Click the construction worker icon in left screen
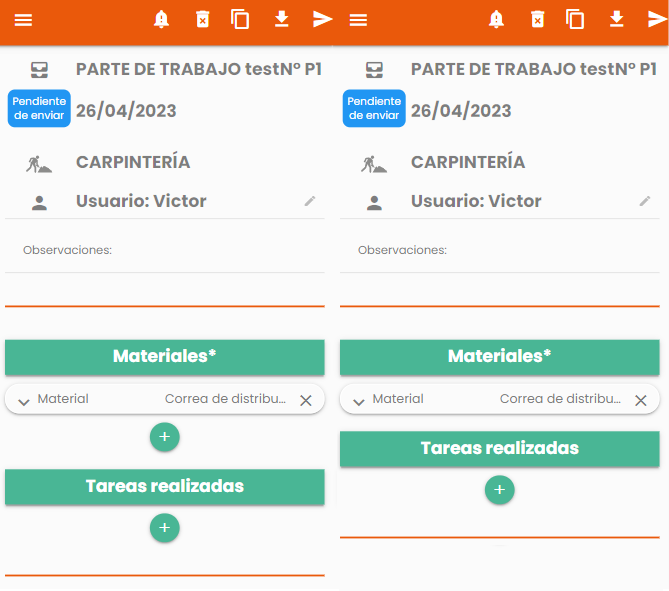 click(39, 164)
